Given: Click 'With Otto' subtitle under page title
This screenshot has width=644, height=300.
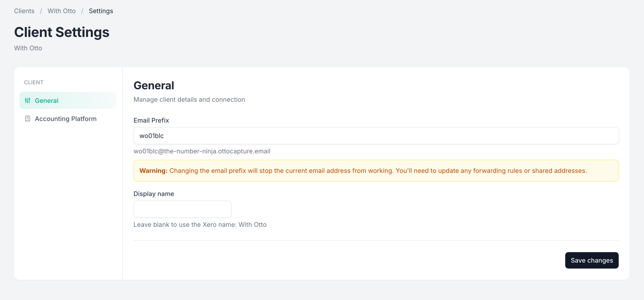Looking at the screenshot, I should coord(28,48).
